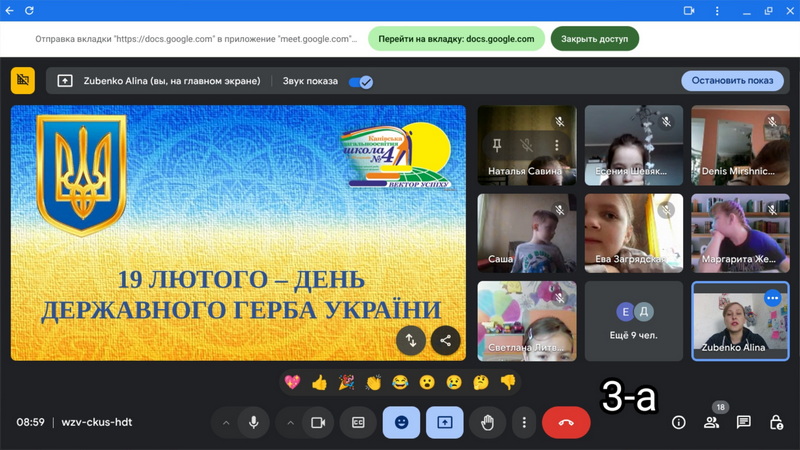Click the share icon on the presentation
The image size is (800, 450).
coord(446,340)
